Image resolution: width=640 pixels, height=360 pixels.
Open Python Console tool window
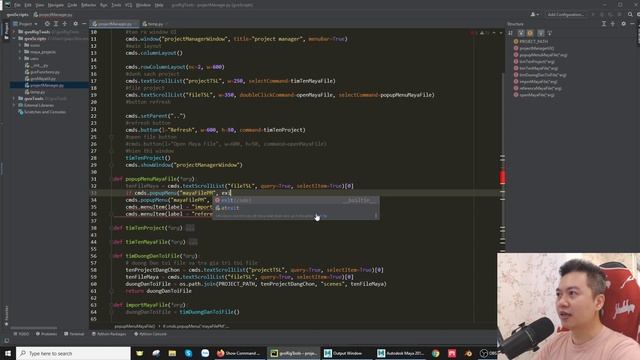point(150,334)
